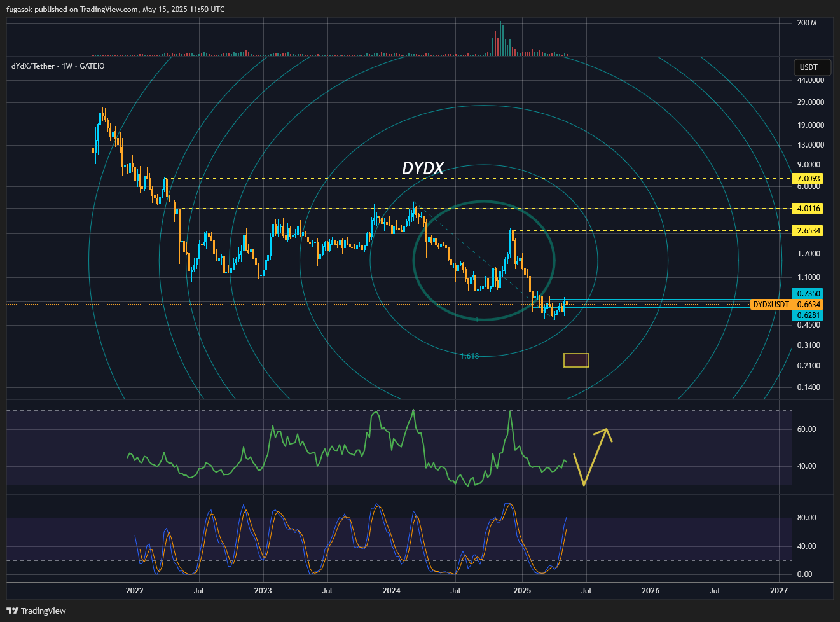The image size is (840, 622).
Task: Click the 2027 time axis label
Action: (780, 591)
